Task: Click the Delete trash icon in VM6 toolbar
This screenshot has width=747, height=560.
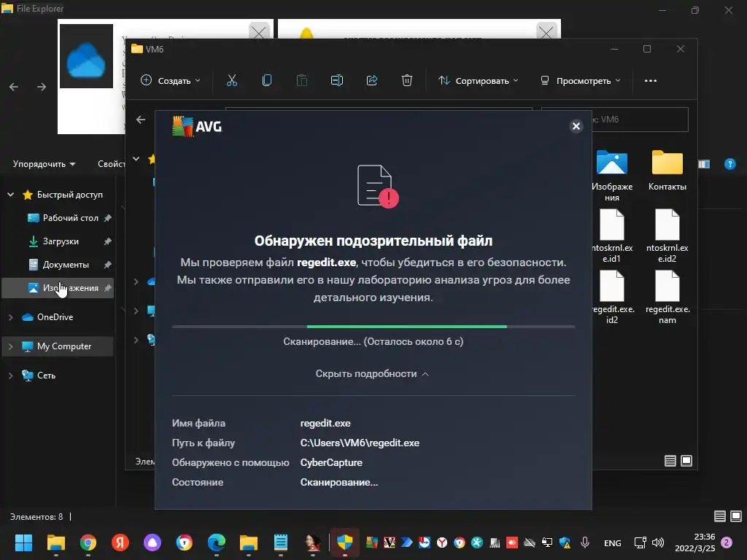Action: pyautogui.click(x=407, y=80)
